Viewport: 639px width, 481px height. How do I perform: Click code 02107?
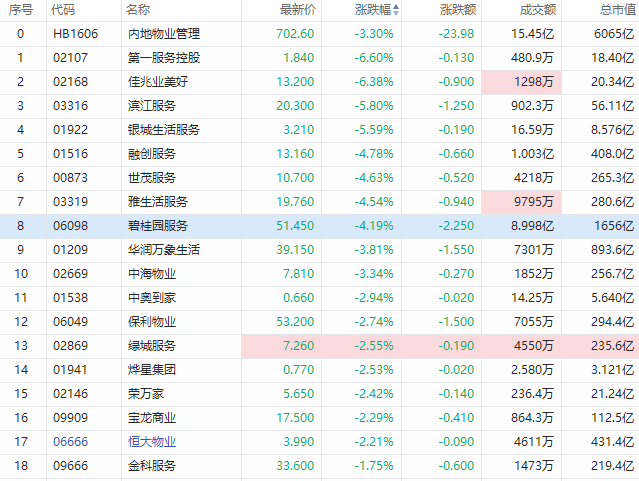(x=71, y=57)
